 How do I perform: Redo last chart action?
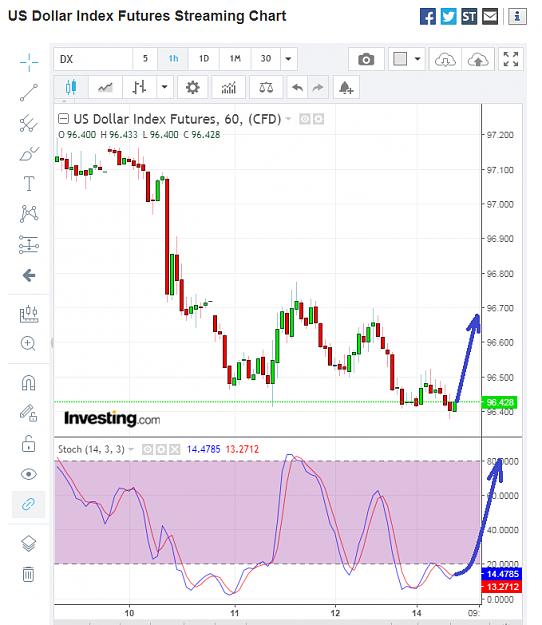(x=318, y=87)
